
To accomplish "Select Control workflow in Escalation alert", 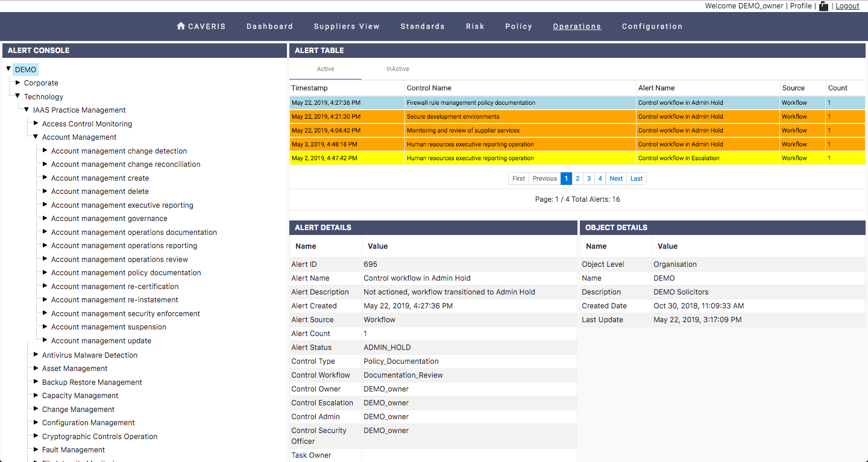I will (x=577, y=158).
